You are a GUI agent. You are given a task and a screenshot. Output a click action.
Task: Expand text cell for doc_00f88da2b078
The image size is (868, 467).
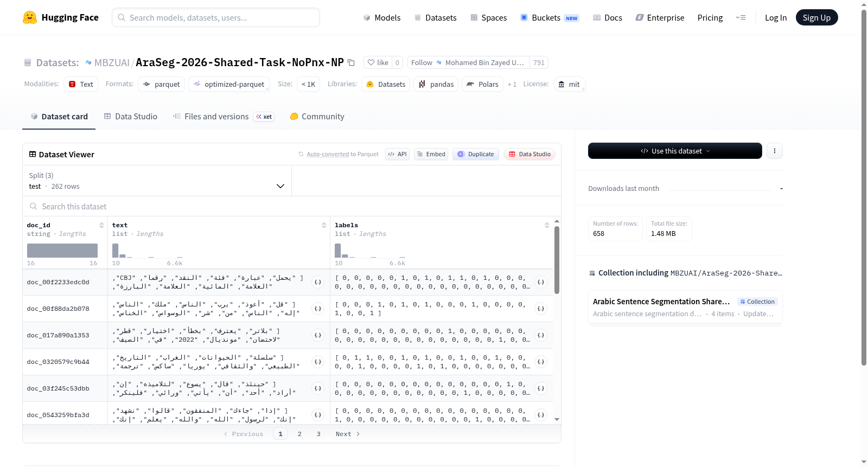point(318,309)
